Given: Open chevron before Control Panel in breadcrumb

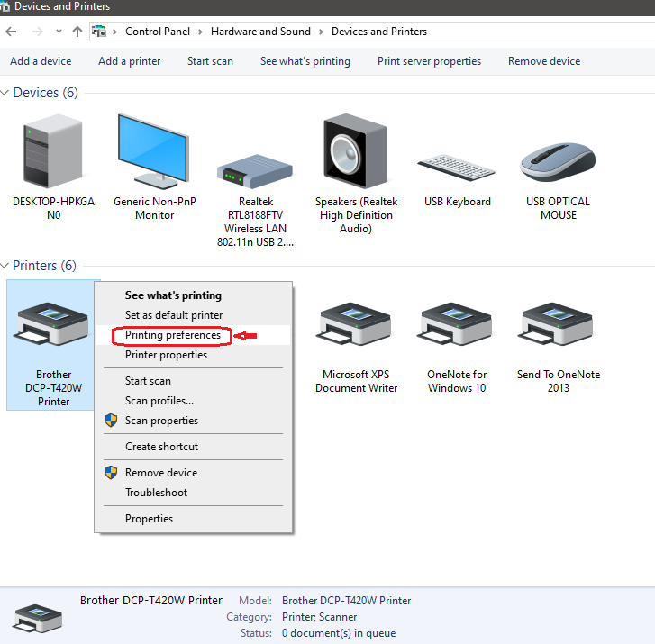Looking at the screenshot, I should click(x=114, y=32).
